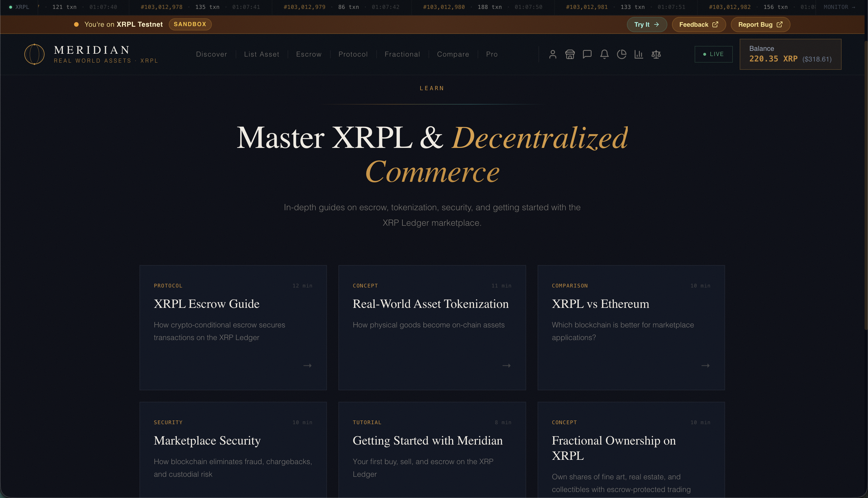Open the Balance 220.35 XRP panel
This screenshot has width=868, height=498.
(790, 54)
